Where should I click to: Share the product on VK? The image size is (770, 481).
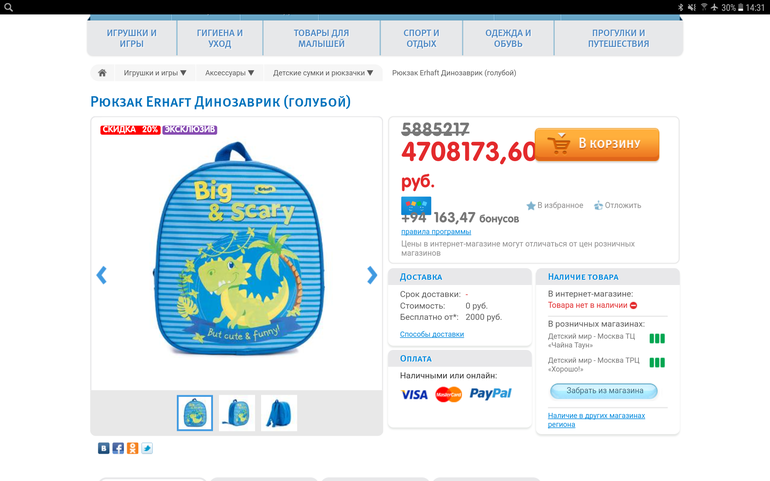(104, 448)
